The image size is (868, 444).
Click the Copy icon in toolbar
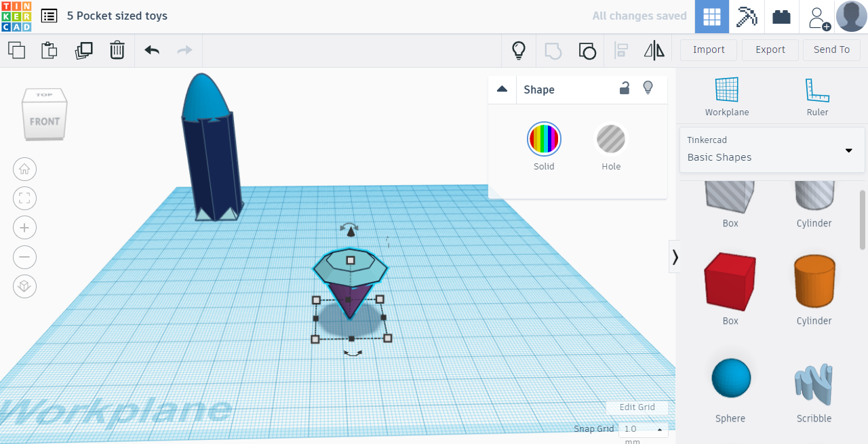16,49
